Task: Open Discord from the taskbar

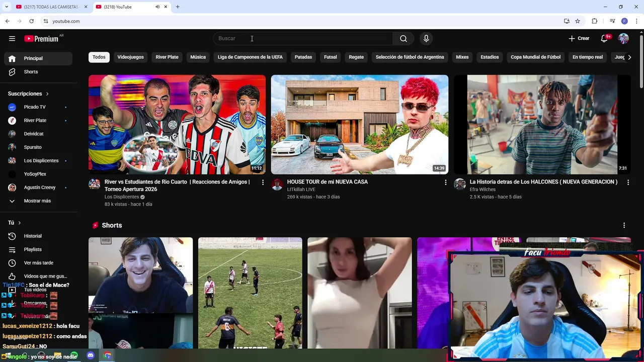Action: click(91, 355)
